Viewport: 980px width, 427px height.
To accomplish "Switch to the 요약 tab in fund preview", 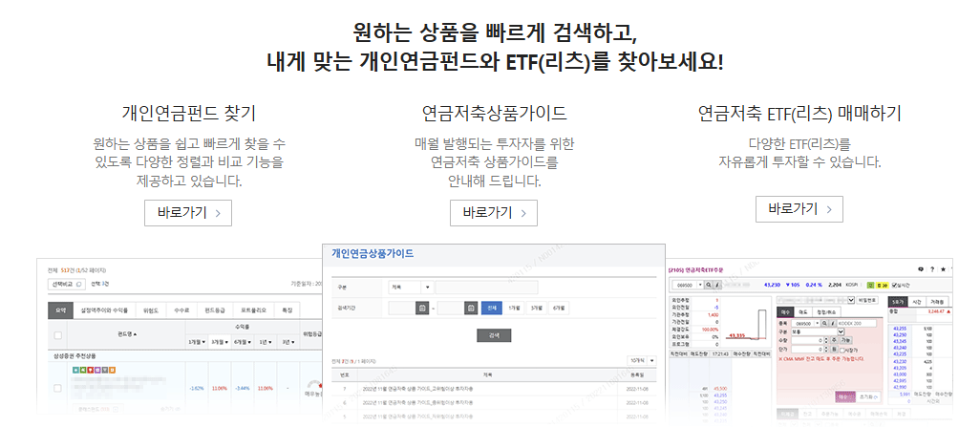I will coord(60,310).
